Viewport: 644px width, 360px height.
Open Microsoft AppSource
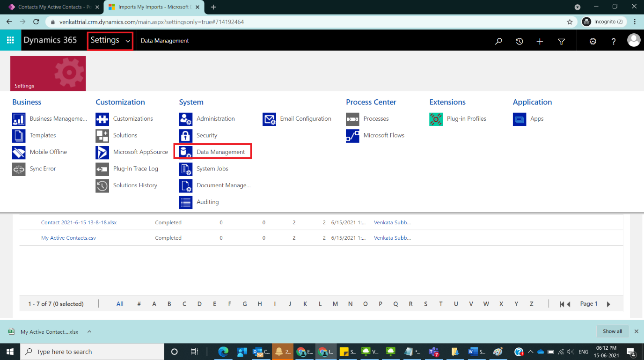pyautogui.click(x=141, y=152)
